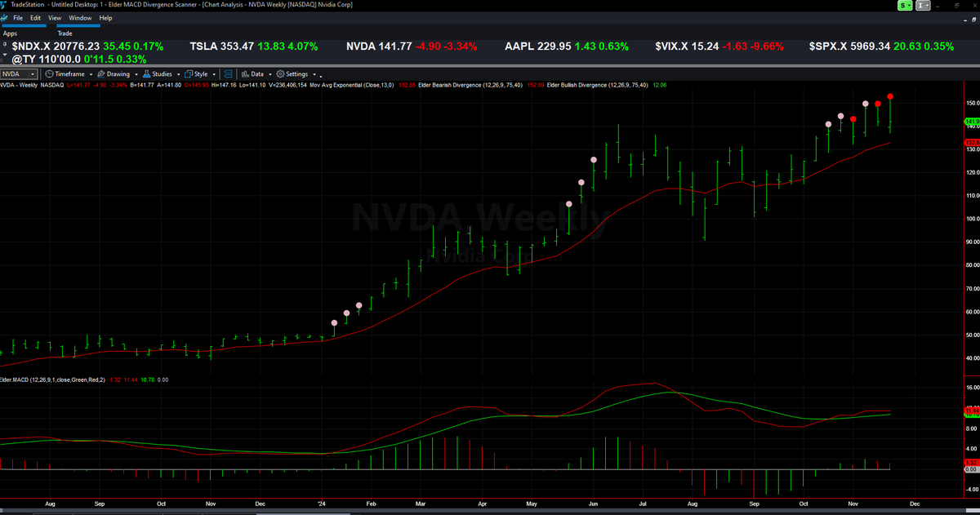Open the Window menu
Screen dimensions: 980x515
click(x=80, y=17)
